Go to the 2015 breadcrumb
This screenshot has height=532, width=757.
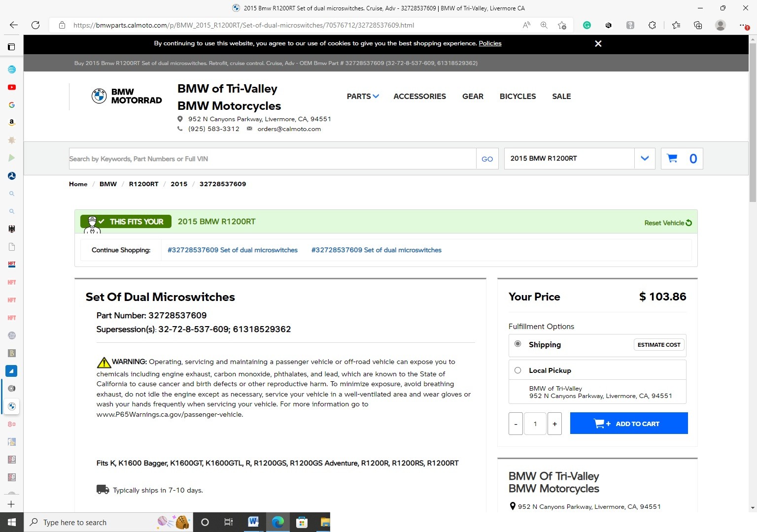179,184
